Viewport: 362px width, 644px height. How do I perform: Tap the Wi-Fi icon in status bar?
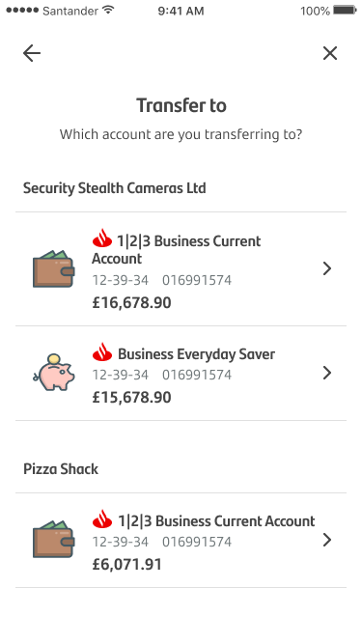tap(108, 10)
